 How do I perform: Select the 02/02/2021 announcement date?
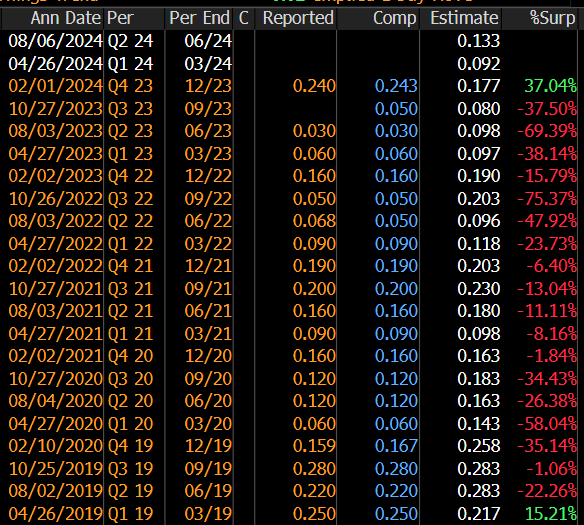[55, 356]
